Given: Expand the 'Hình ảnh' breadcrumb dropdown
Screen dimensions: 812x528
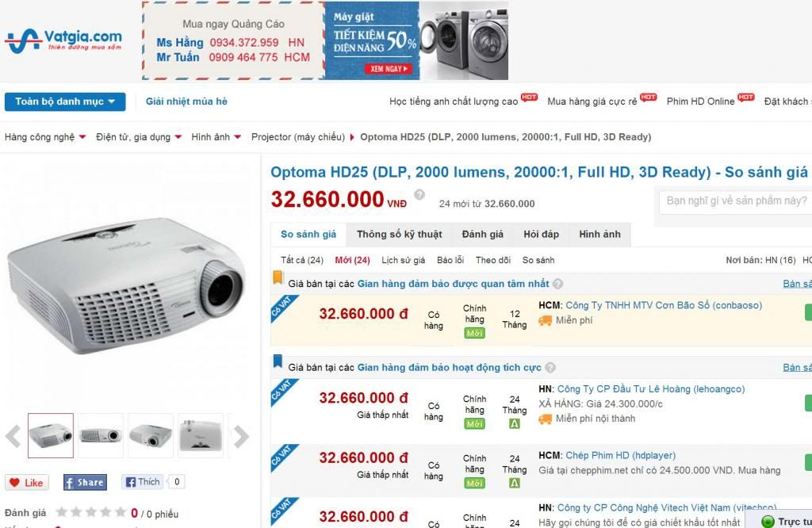Looking at the screenshot, I should point(238,137).
